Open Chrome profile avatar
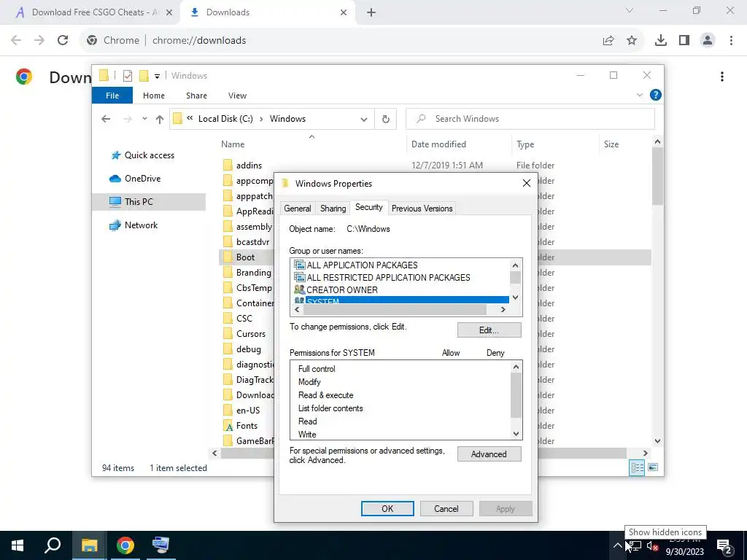Viewport: 747px width, 560px height. coord(708,41)
